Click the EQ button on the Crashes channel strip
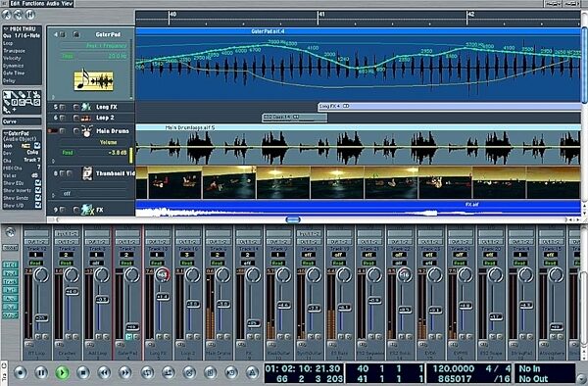 [60, 344]
